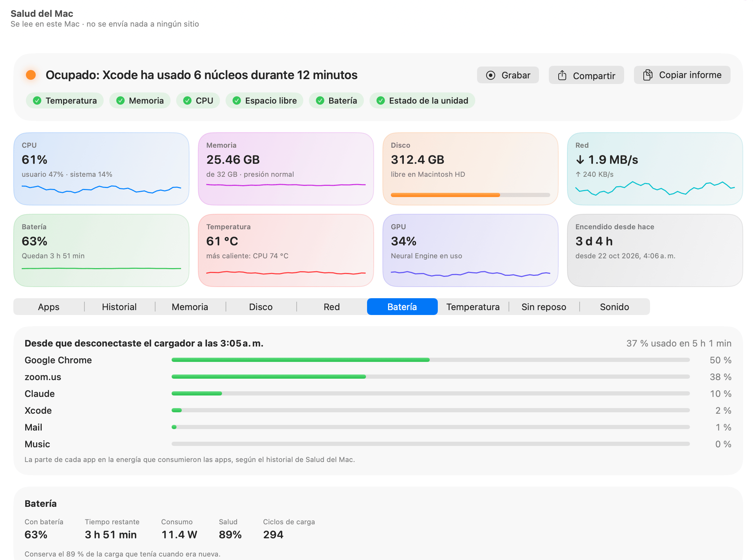Image resolution: width=753 pixels, height=560 pixels.
Task: Click the zoom.us energy usage bar
Action: (431, 377)
